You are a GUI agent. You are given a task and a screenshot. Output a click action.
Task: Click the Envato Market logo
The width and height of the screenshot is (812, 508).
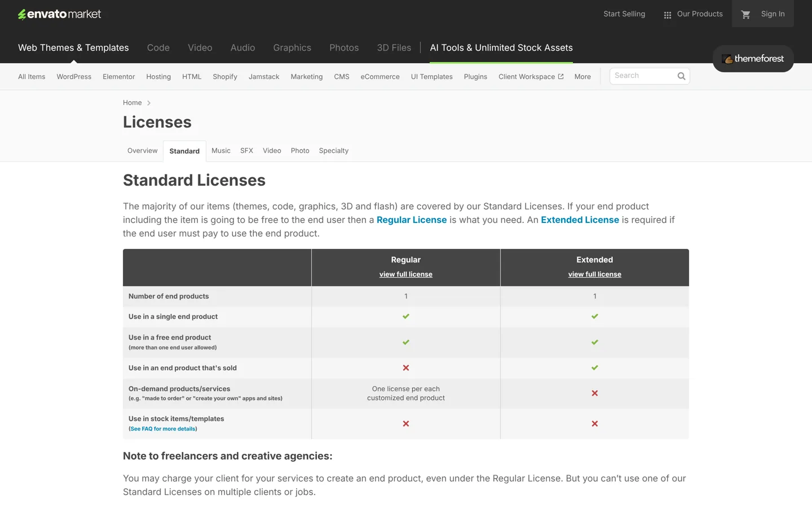point(59,14)
